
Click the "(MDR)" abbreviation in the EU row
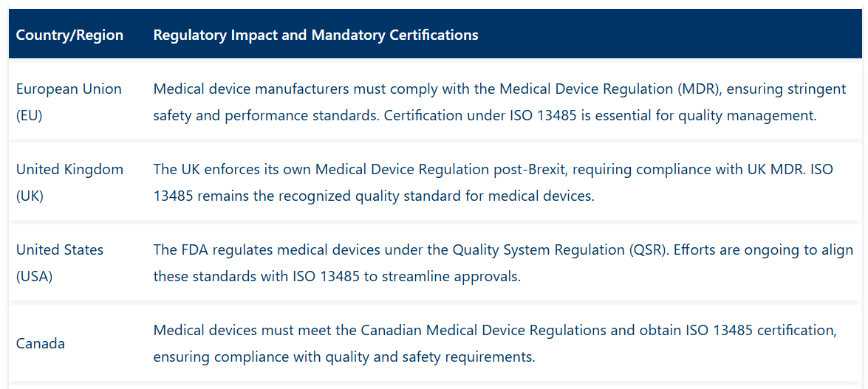coord(697,89)
